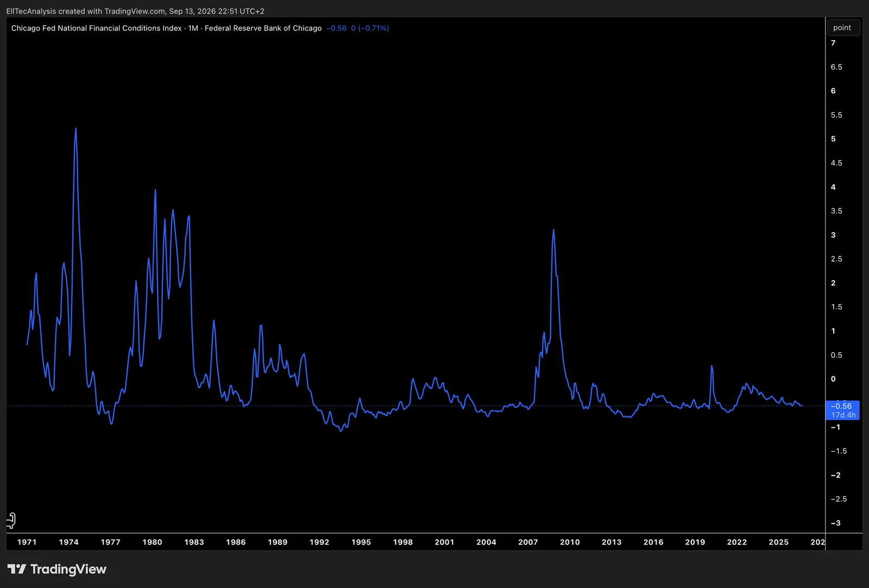Click the 2008 crisis spike on the line
Screen dimensions: 869x588
pos(553,230)
